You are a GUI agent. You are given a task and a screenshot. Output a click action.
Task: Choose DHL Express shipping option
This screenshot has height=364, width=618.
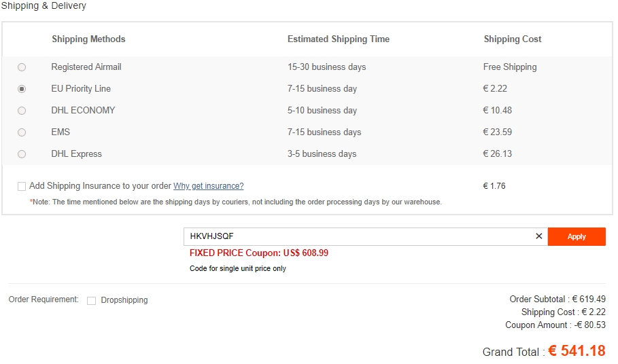pos(22,154)
